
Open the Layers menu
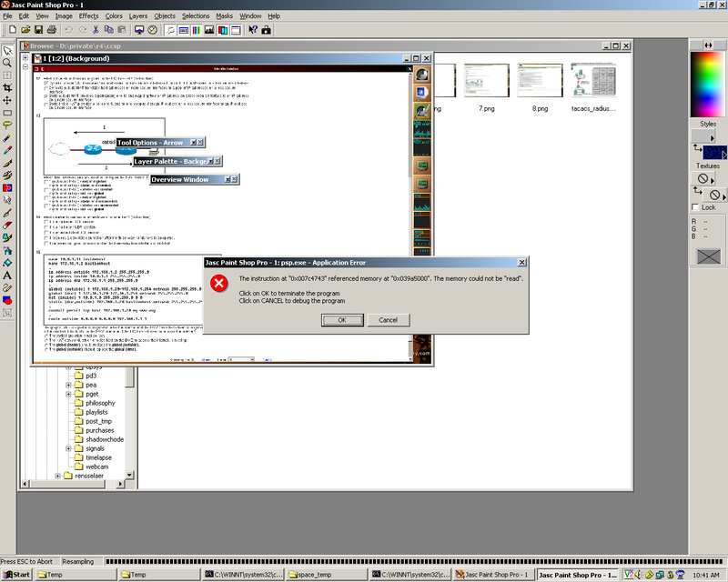(138, 15)
